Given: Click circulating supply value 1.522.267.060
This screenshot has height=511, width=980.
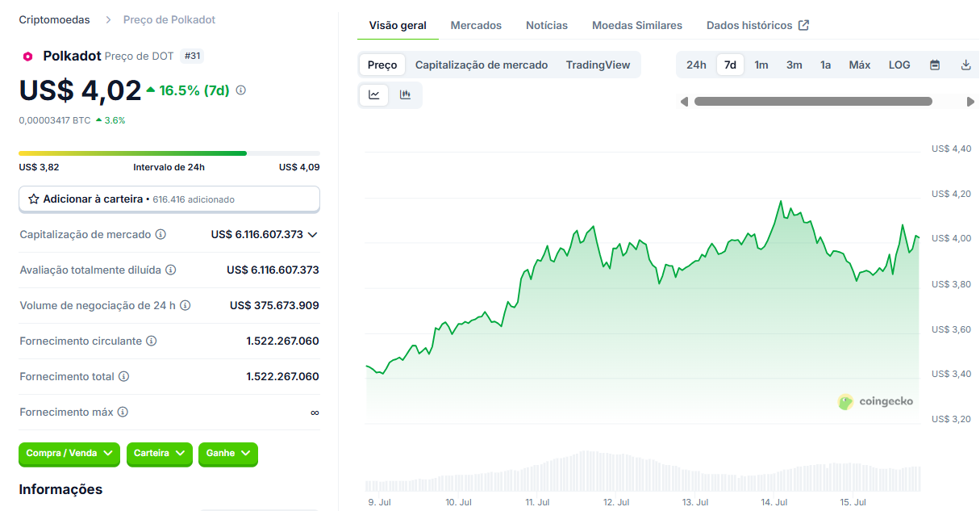Looking at the screenshot, I should [x=282, y=341].
